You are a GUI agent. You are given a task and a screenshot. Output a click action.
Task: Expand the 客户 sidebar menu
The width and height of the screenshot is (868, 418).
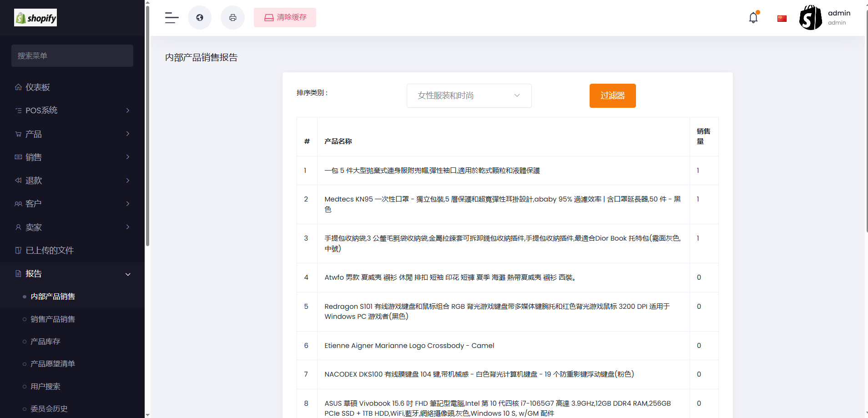click(72, 204)
